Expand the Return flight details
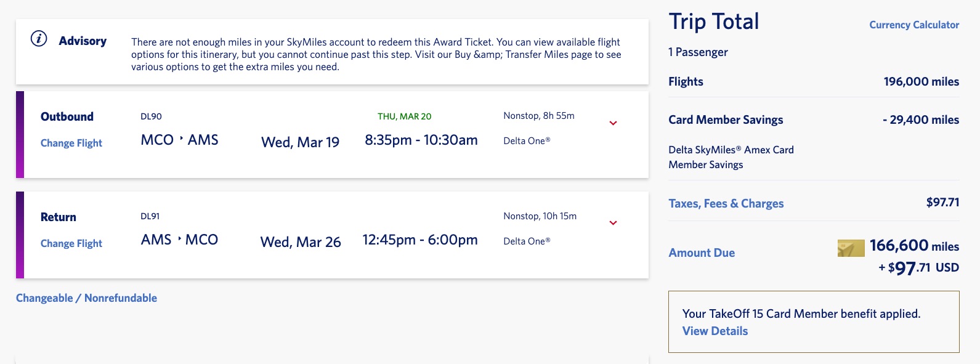The height and width of the screenshot is (364, 980). [613, 224]
